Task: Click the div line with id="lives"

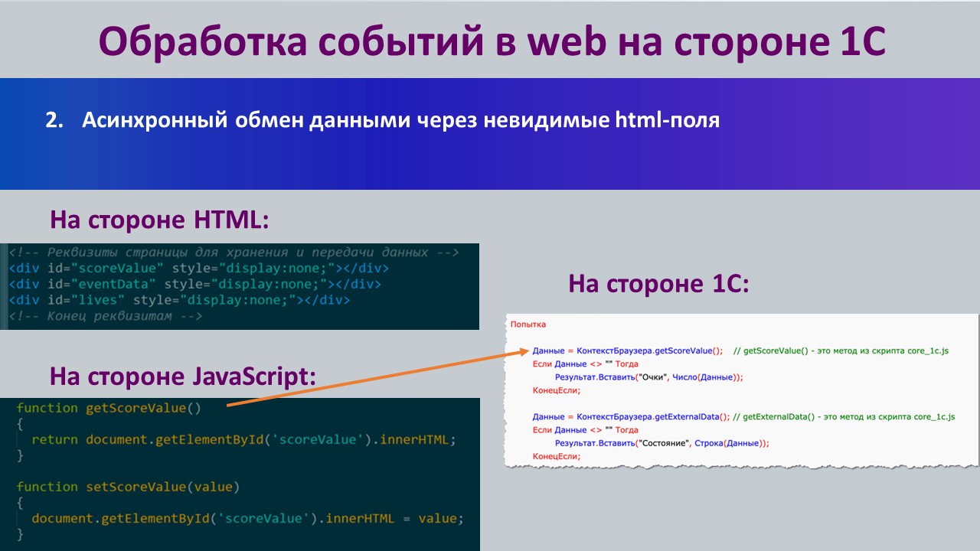Action: (179, 300)
